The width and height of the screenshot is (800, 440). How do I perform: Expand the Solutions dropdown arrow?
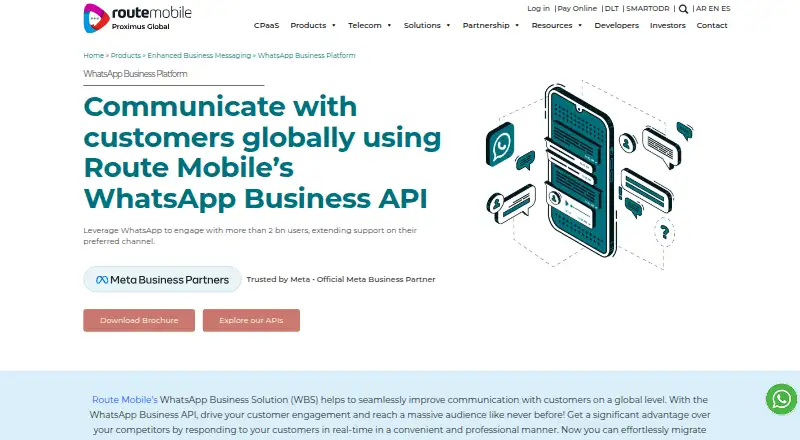[448, 25]
